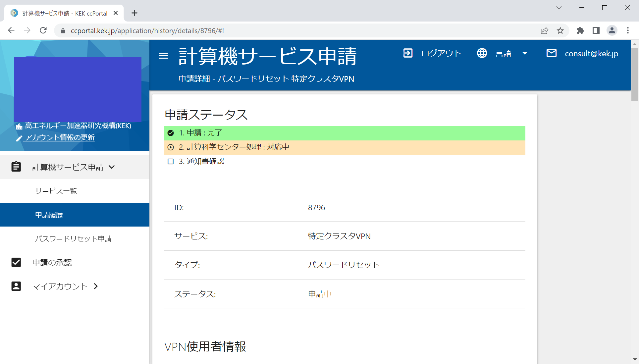Select 申請履歴 in the sidebar

pos(75,215)
